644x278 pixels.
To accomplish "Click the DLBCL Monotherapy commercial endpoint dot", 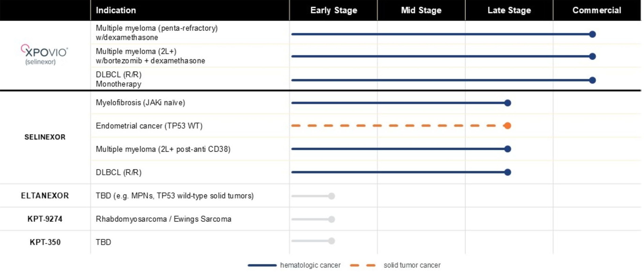I will click(592, 80).
